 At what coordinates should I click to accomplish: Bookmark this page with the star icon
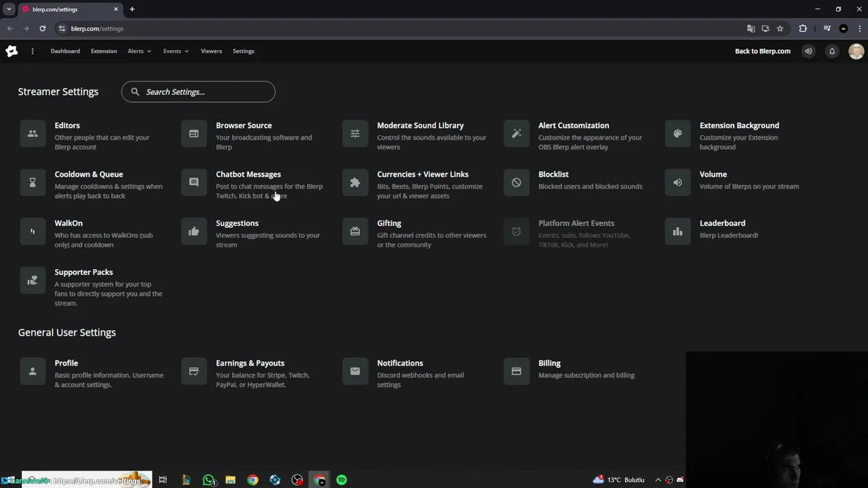[780, 28]
